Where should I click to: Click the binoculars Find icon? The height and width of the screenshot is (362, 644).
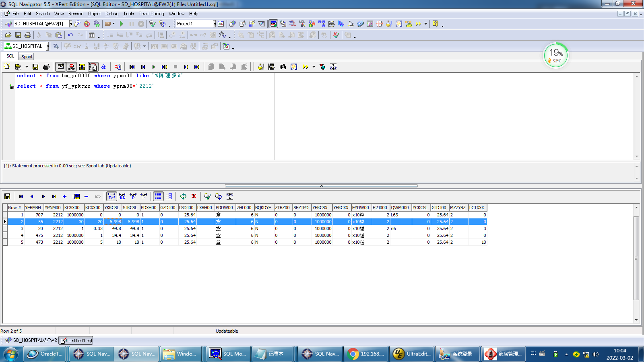pos(283,67)
